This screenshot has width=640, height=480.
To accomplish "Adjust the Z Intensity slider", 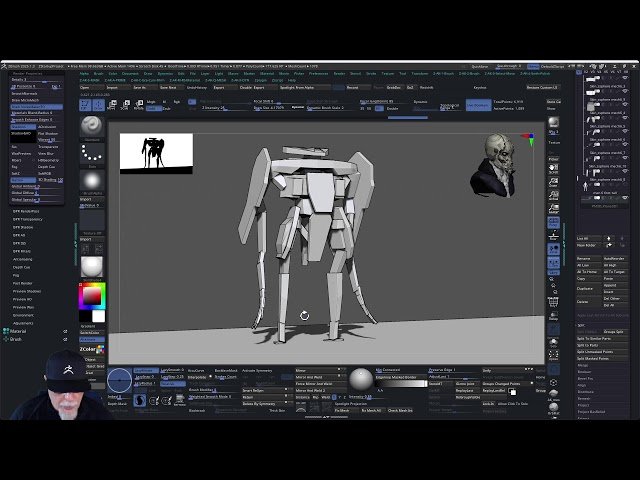I will 225,108.
